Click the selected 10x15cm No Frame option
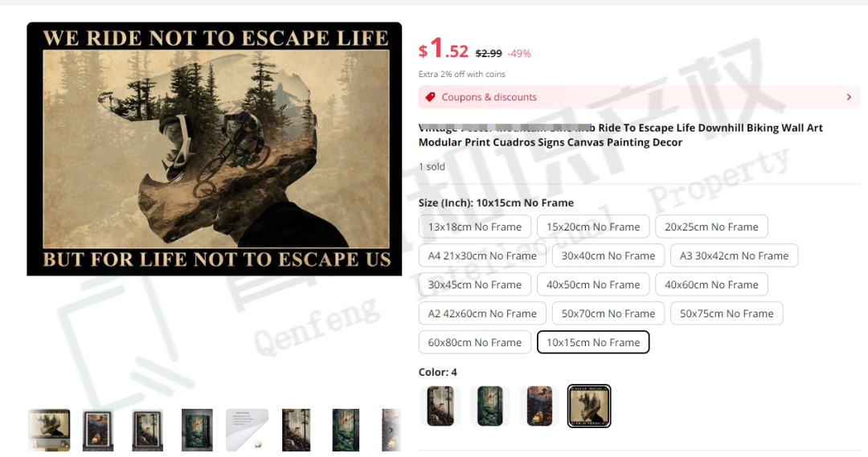The height and width of the screenshot is (457, 868). pos(593,342)
